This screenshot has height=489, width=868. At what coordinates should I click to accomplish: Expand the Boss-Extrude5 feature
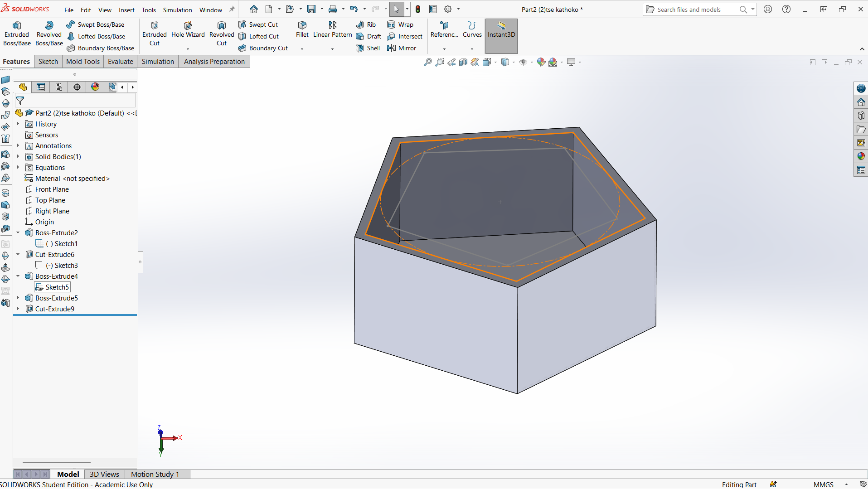[x=18, y=298]
